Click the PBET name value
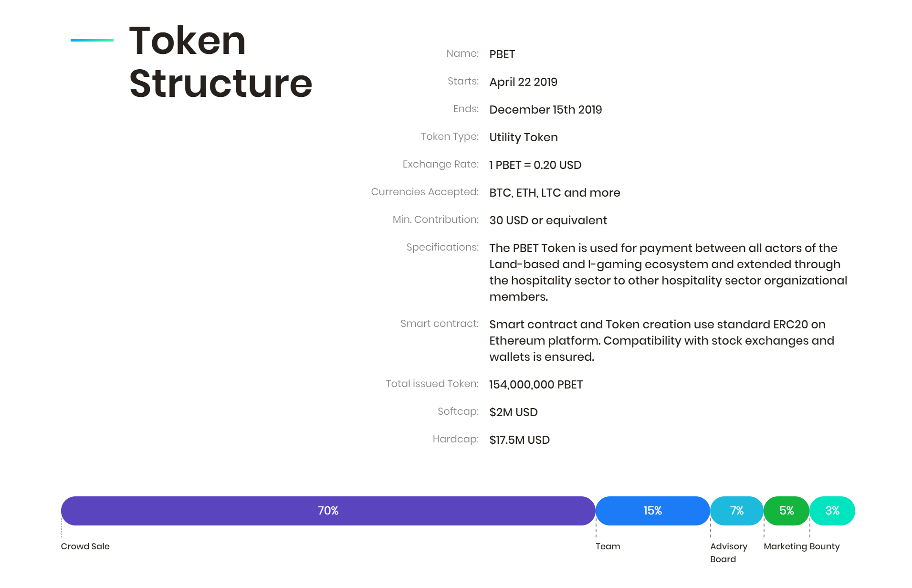 (502, 54)
